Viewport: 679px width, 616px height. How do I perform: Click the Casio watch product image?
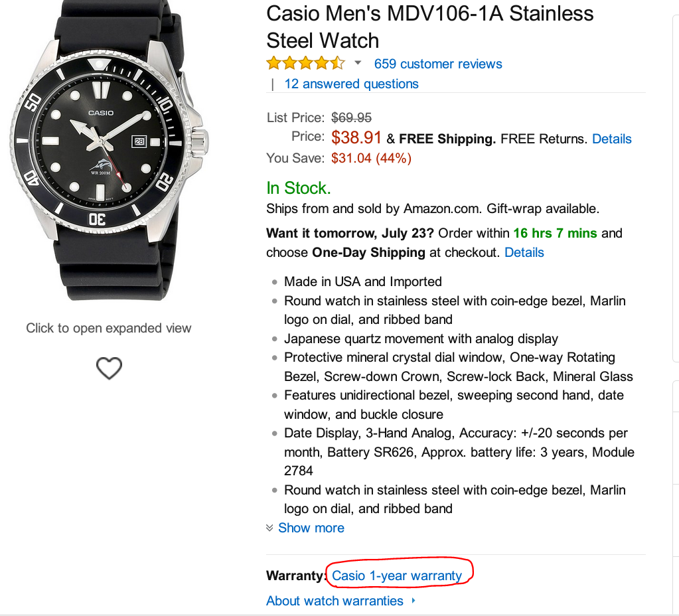109,149
